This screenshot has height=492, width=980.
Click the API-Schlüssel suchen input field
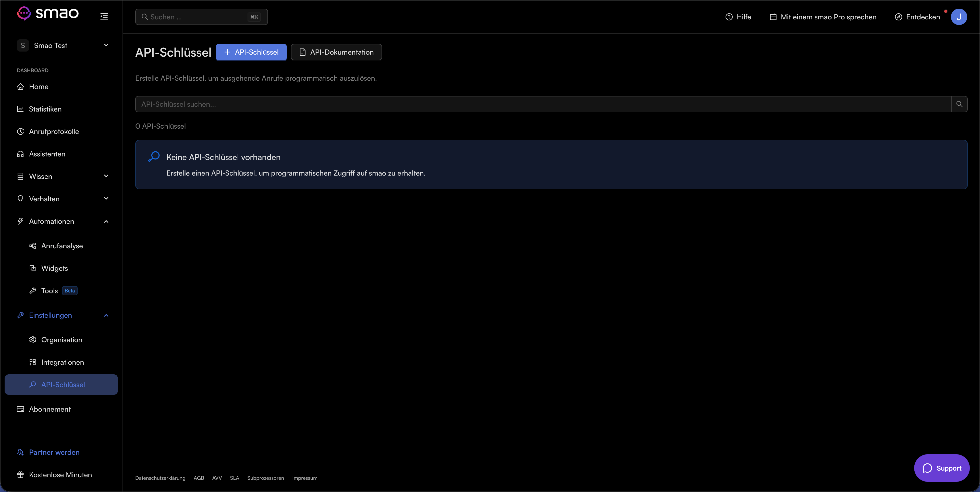point(543,104)
